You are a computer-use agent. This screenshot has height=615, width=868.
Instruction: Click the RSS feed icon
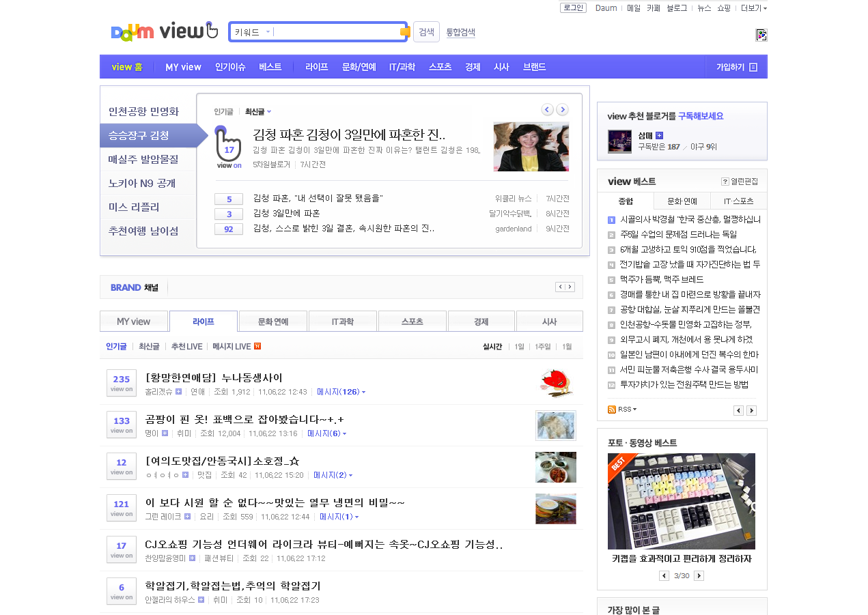[x=612, y=409]
